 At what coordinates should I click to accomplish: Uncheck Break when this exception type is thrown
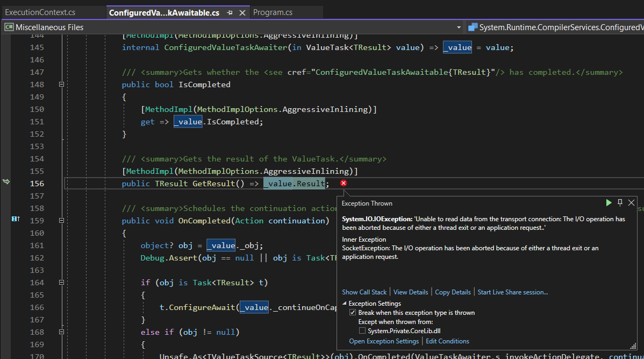click(x=353, y=313)
